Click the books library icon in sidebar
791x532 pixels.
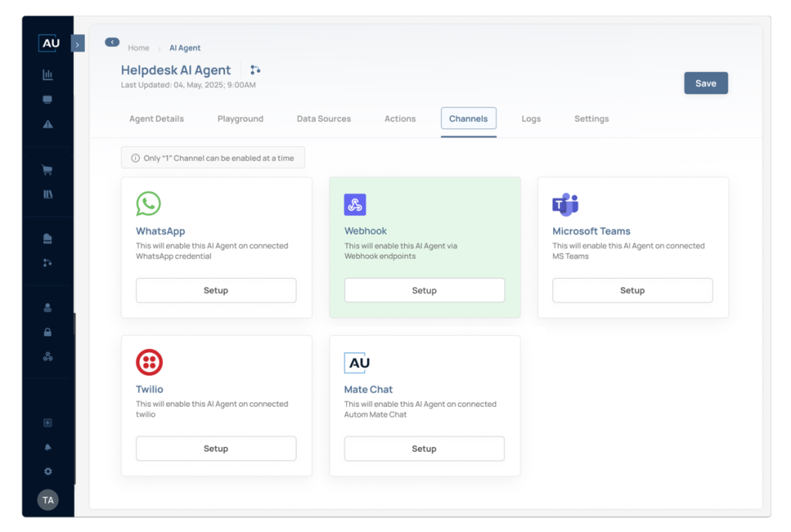(x=48, y=195)
